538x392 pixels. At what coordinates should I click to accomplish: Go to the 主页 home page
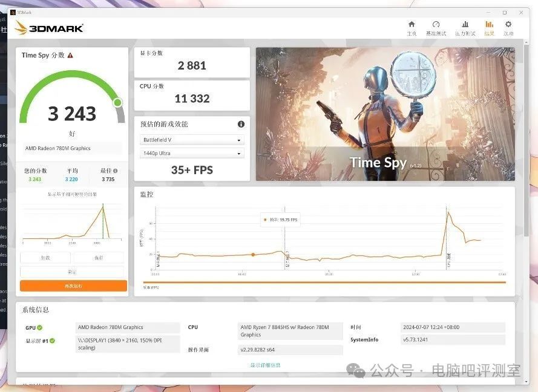click(x=412, y=28)
